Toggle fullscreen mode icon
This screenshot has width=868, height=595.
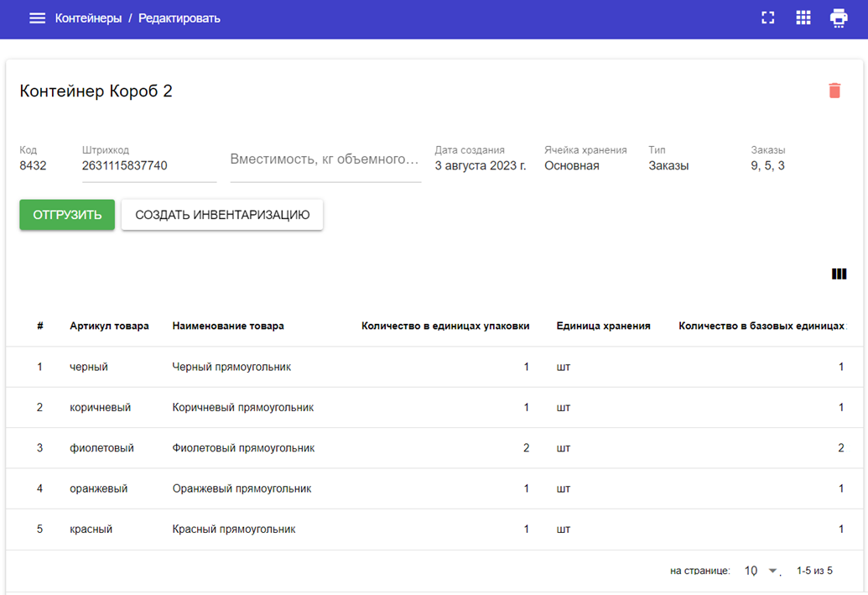(767, 18)
